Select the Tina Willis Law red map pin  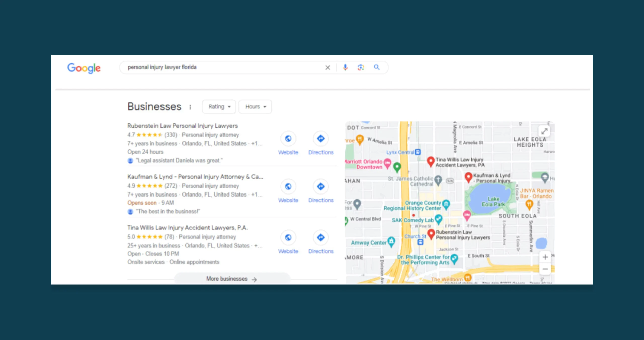[x=431, y=162]
